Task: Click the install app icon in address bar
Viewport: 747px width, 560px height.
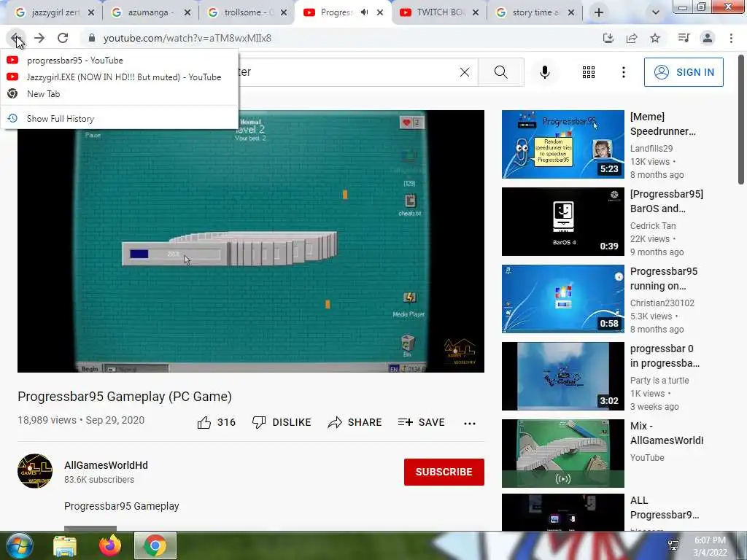Action: pyautogui.click(x=608, y=38)
